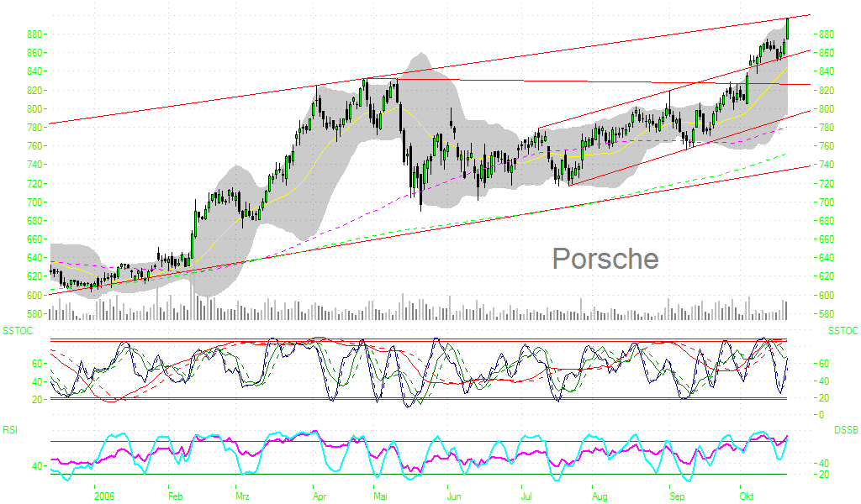Click the 620 label on the right price axis
This screenshot has height=504, width=861.
[x=827, y=276]
